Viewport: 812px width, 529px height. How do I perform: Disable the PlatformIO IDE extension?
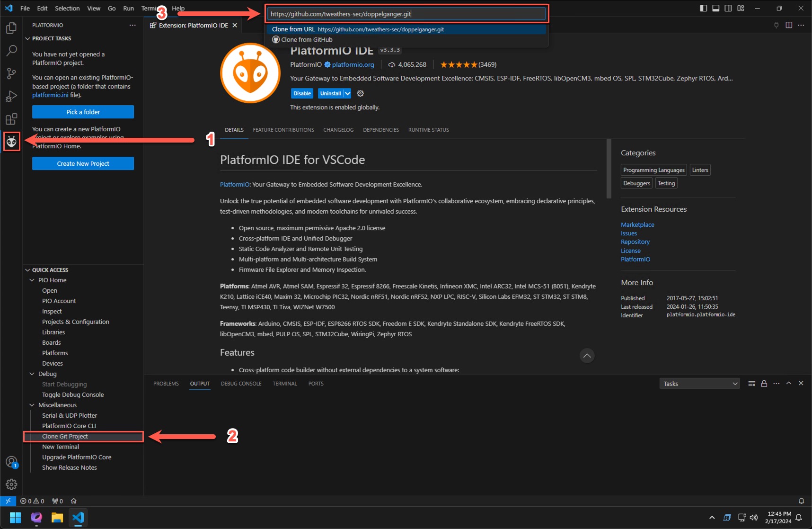pos(302,93)
